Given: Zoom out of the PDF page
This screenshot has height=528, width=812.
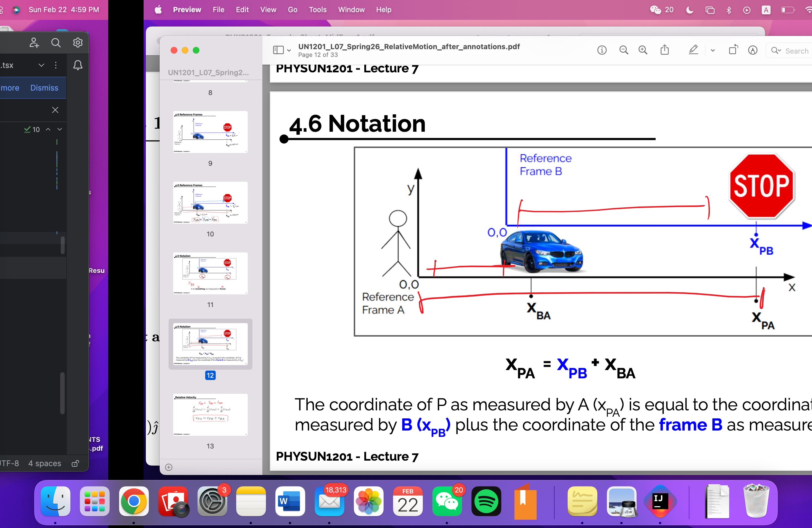Looking at the screenshot, I should (624, 50).
